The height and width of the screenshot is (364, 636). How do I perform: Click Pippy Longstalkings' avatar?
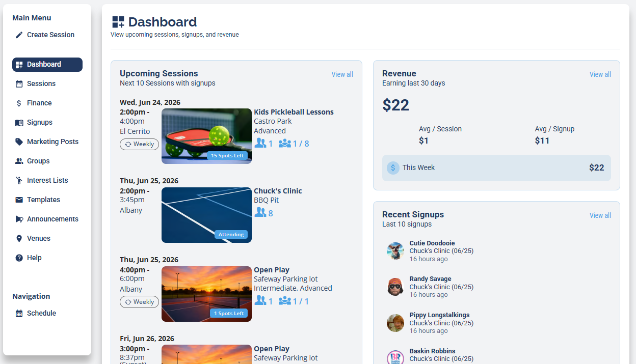pos(395,323)
